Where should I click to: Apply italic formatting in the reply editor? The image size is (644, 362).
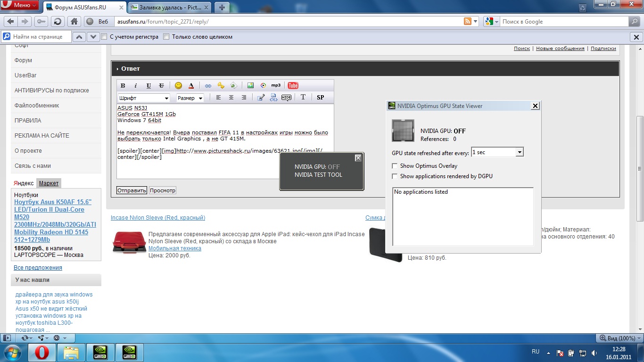click(136, 85)
